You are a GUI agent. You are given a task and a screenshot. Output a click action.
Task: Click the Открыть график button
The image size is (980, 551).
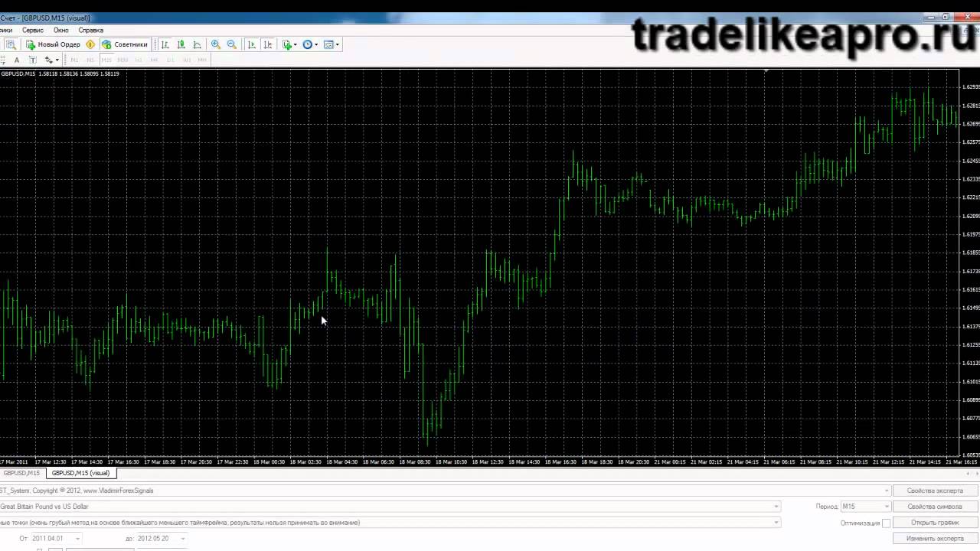coord(935,523)
